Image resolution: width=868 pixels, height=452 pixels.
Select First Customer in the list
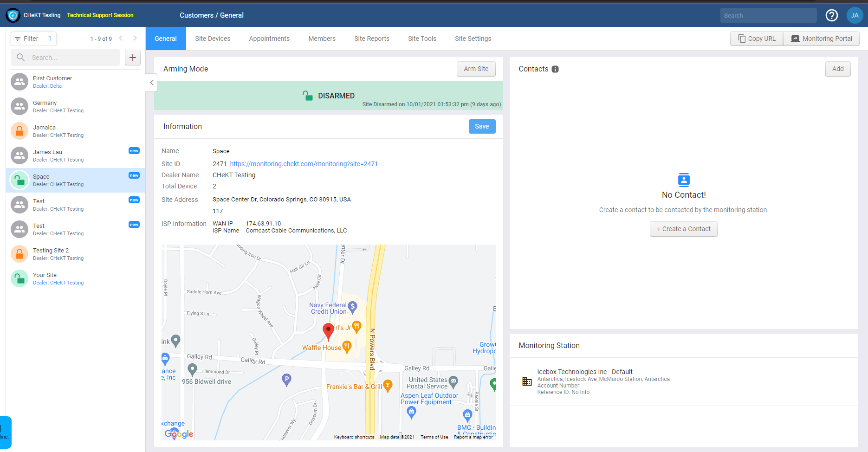(76, 82)
